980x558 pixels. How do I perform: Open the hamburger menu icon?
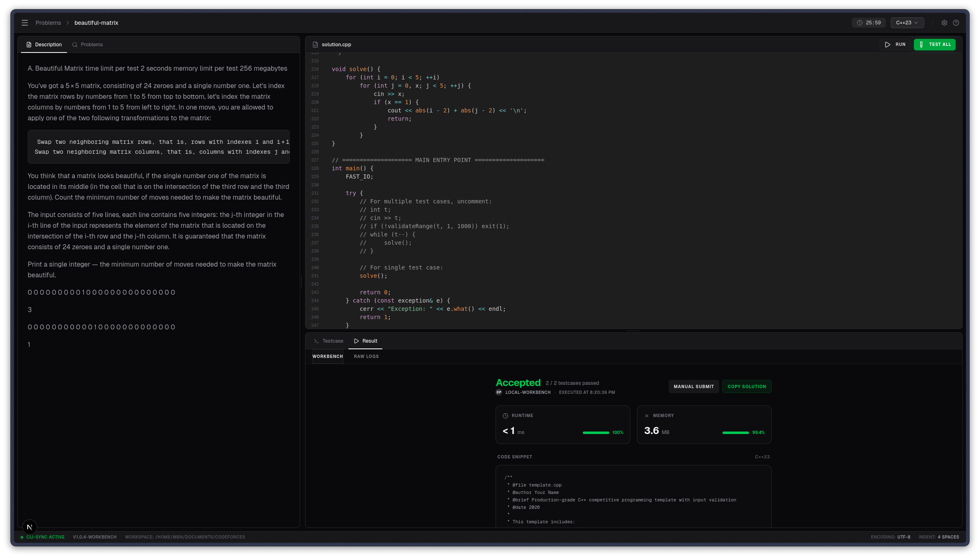25,23
